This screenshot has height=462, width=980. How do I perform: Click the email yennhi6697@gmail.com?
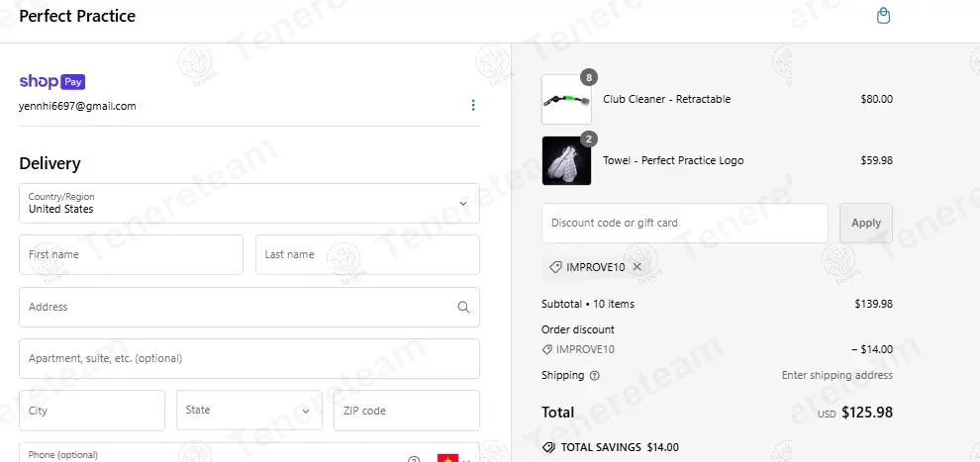[77, 106]
